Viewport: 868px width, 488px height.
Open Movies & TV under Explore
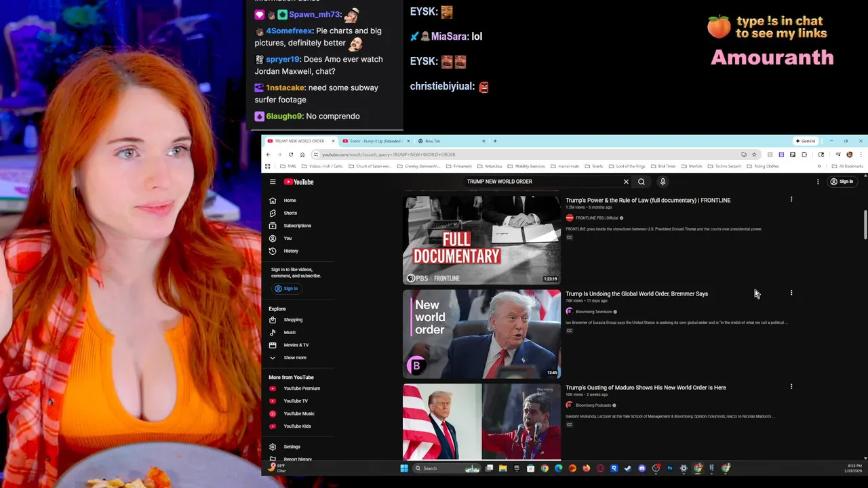pyautogui.click(x=296, y=345)
